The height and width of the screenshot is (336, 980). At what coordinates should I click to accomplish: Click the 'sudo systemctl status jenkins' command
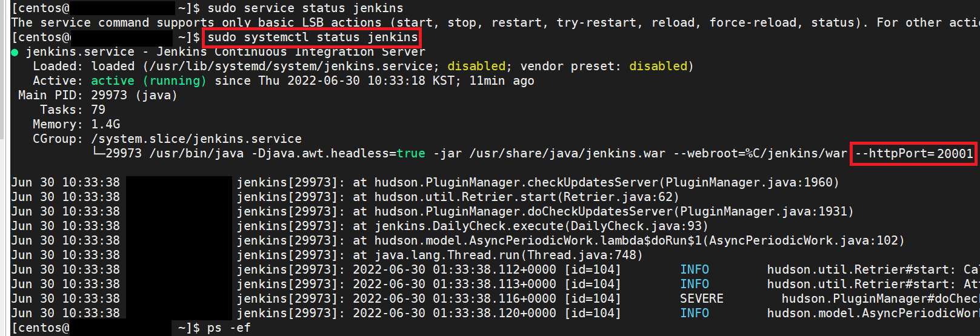312,37
